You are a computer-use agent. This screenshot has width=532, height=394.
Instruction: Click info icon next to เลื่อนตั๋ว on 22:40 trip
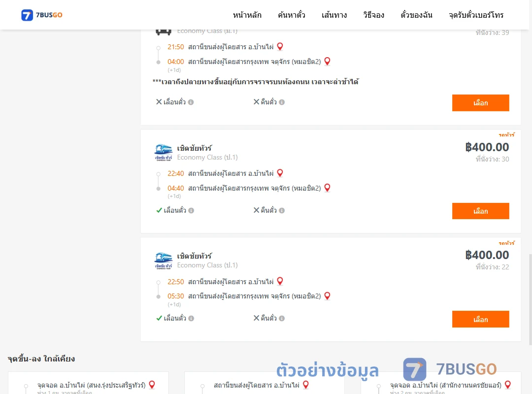coord(191,210)
